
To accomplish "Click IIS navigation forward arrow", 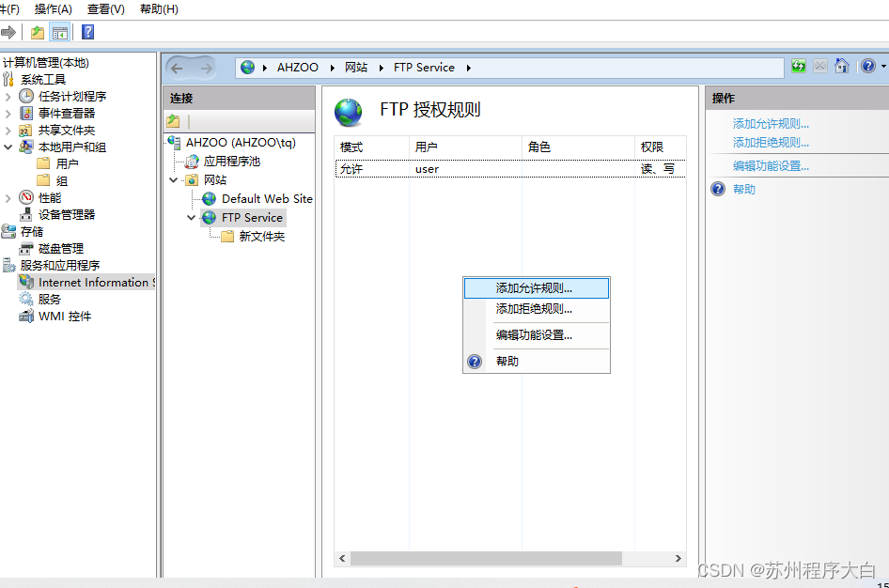I will pyautogui.click(x=206, y=69).
